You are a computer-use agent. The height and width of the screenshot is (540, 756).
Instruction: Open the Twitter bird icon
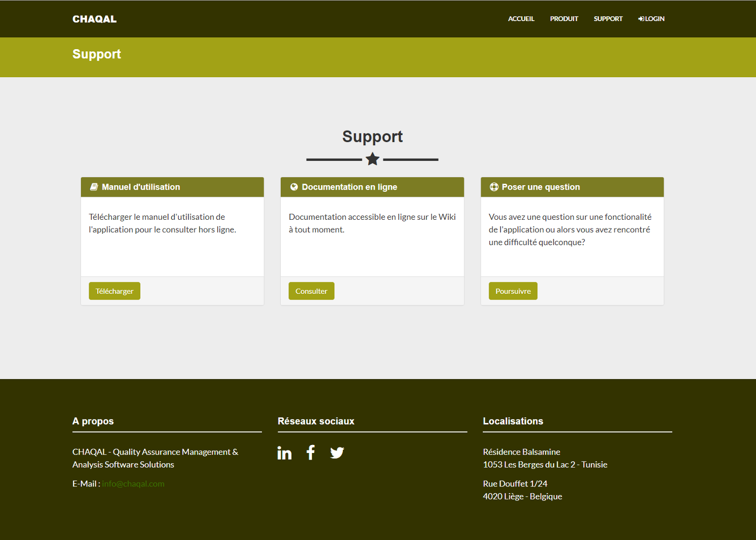click(x=337, y=453)
